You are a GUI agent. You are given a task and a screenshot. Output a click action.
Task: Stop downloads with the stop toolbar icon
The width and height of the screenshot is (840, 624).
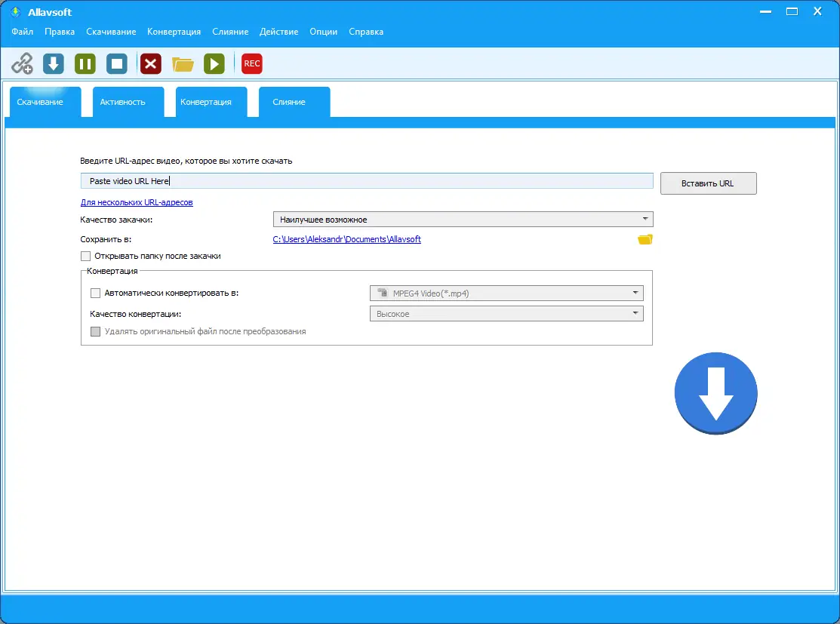(116, 63)
